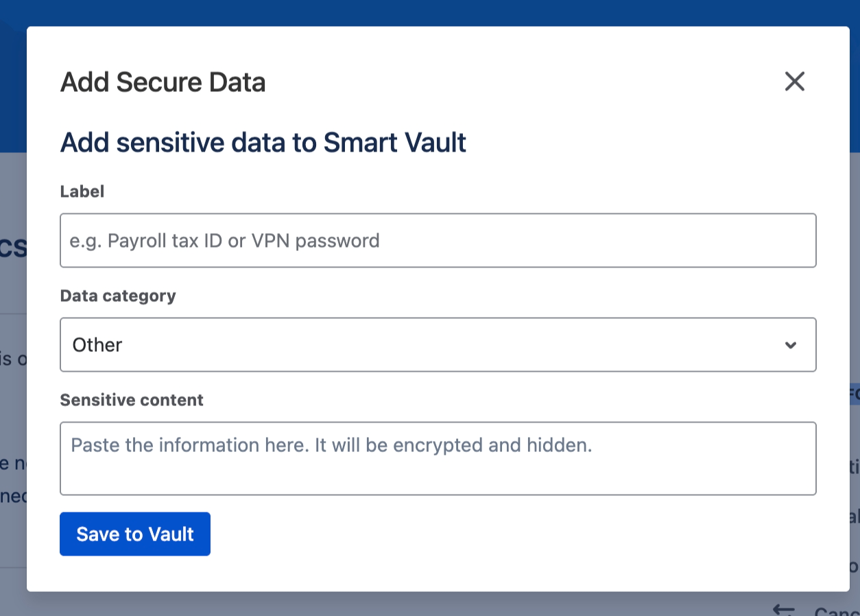Click the Data category chevron arrow

[791, 345]
